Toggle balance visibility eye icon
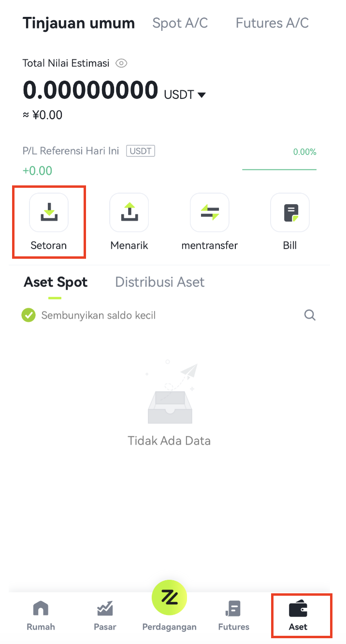This screenshot has height=644, width=346. click(x=121, y=63)
